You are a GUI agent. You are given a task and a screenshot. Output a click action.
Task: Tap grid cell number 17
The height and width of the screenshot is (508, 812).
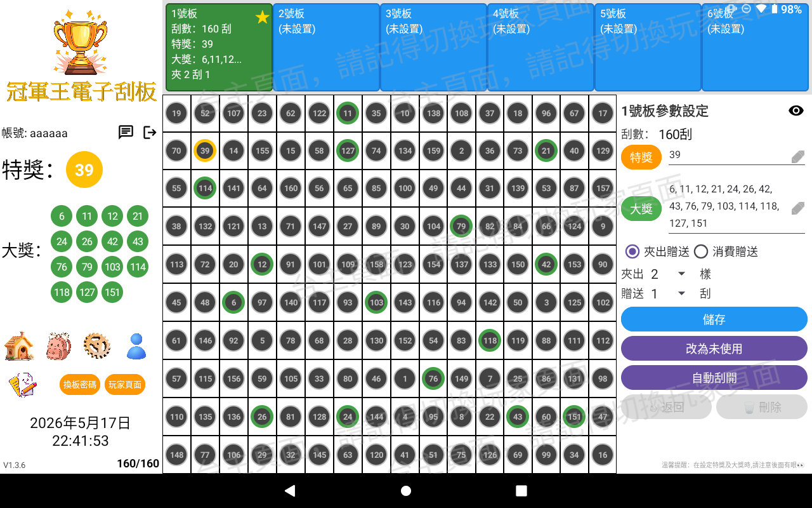603,114
